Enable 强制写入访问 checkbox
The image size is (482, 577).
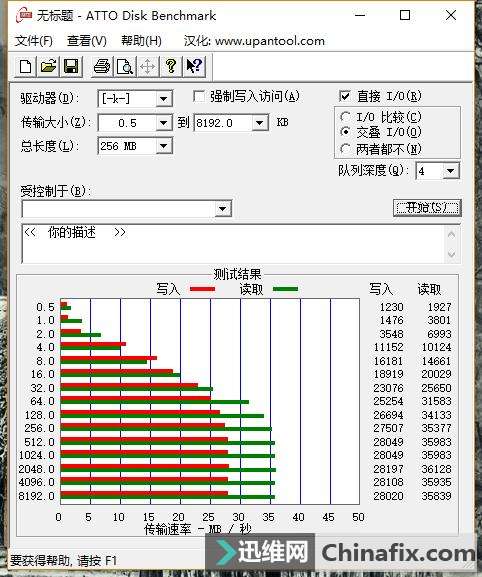pos(199,97)
